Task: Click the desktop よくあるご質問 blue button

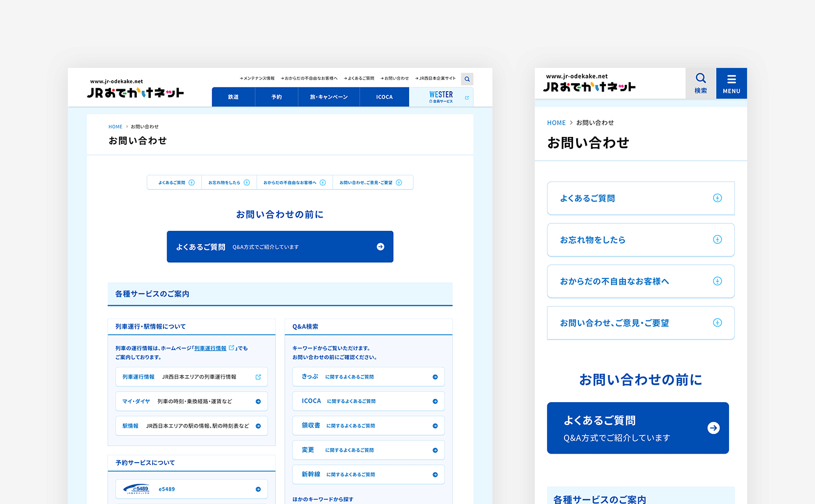Action: point(280,247)
